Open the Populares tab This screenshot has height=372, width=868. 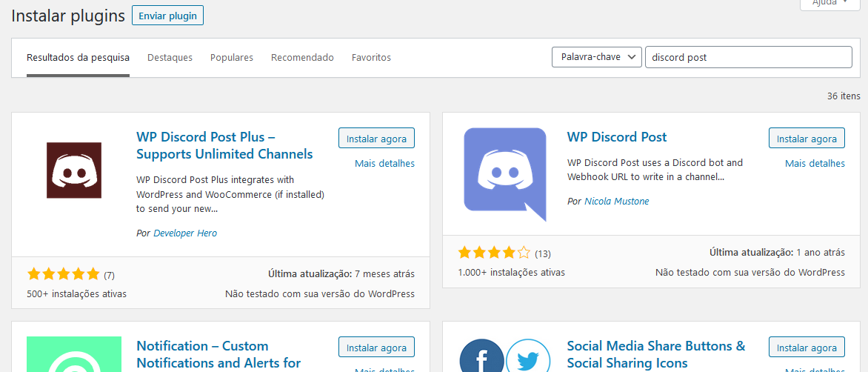click(231, 58)
